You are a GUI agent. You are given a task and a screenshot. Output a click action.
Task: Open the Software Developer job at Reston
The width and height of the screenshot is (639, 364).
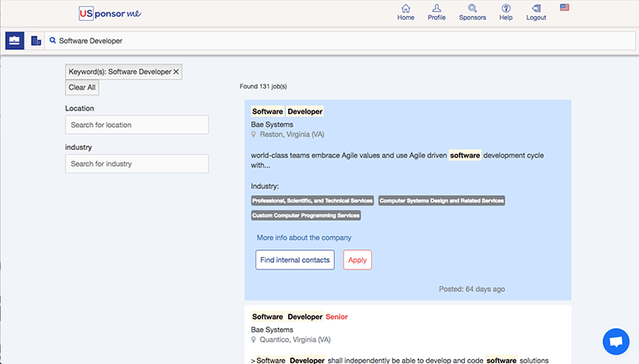287,111
